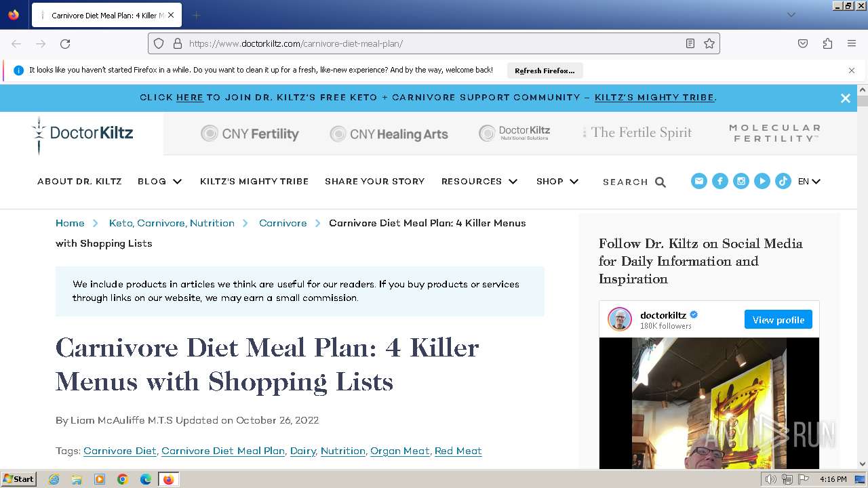Open a new tab with plus button
The height and width of the screenshot is (488, 868).
click(196, 15)
